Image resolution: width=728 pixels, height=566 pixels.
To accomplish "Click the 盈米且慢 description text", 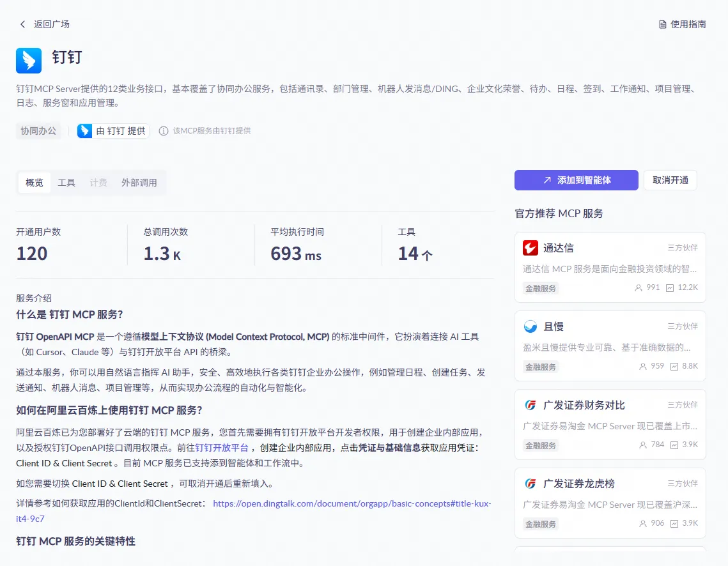I will click(x=607, y=347).
